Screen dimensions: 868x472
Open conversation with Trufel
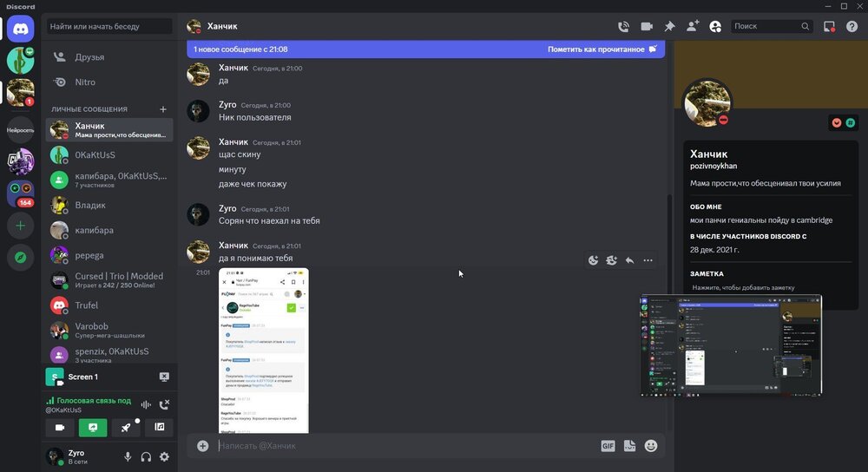click(109, 305)
